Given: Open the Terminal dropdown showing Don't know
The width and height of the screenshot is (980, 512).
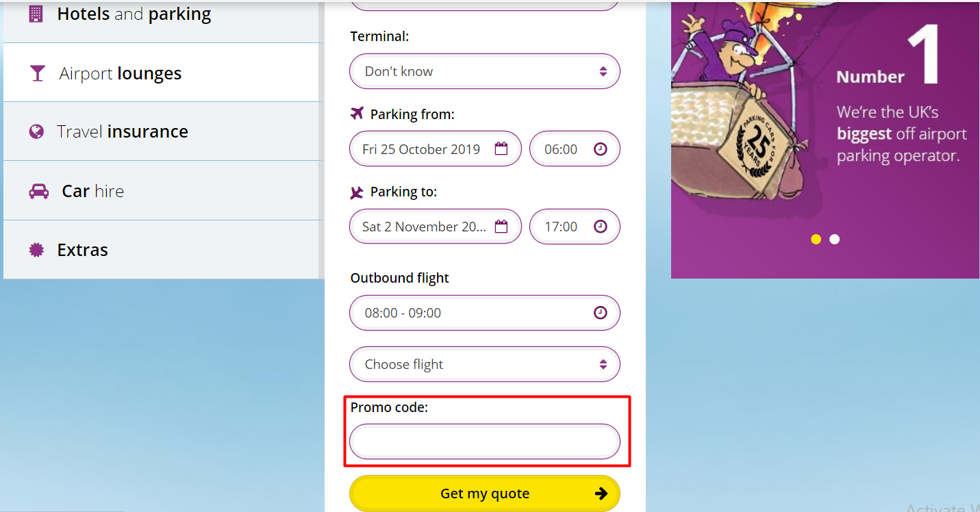Looking at the screenshot, I should (x=484, y=71).
